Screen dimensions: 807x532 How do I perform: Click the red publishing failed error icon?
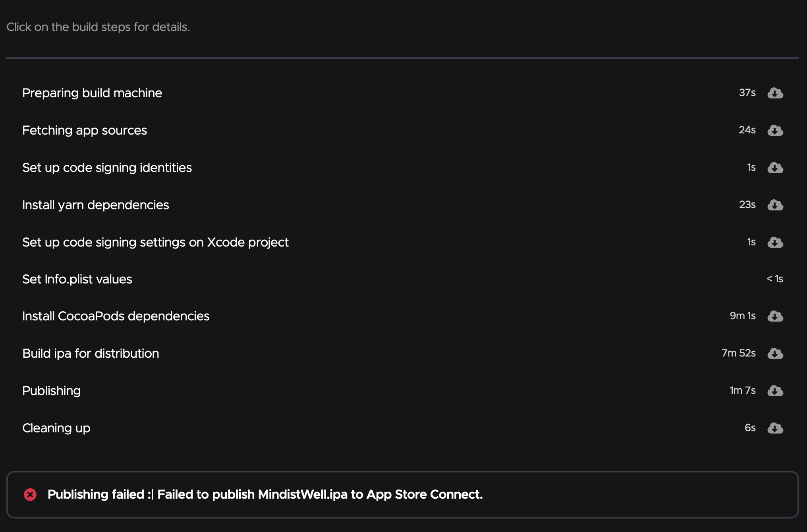tap(30, 494)
